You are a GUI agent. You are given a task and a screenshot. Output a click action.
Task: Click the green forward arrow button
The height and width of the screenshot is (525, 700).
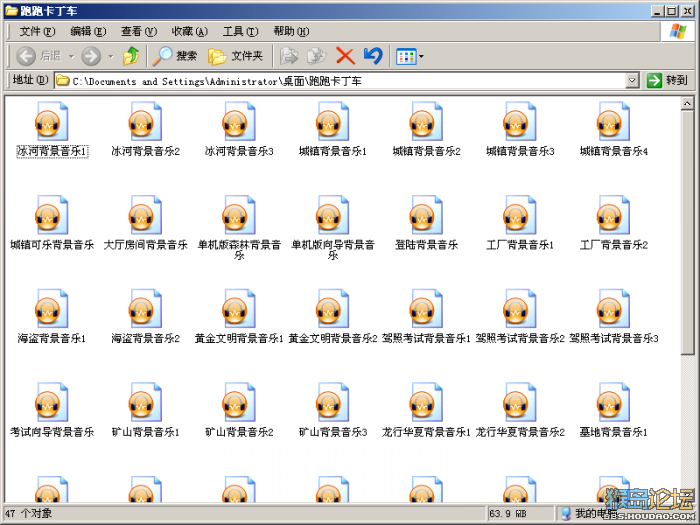click(x=91, y=56)
